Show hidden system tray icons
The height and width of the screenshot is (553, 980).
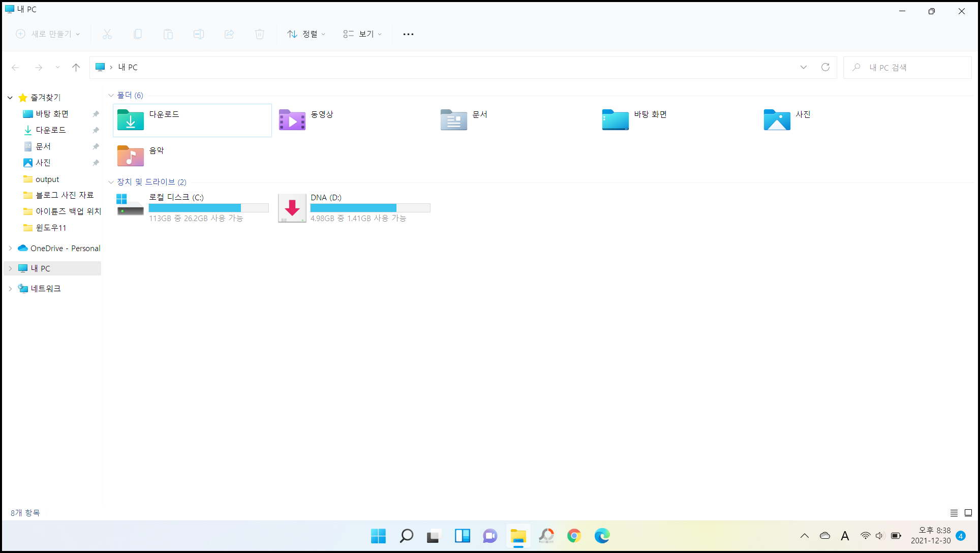(805, 536)
